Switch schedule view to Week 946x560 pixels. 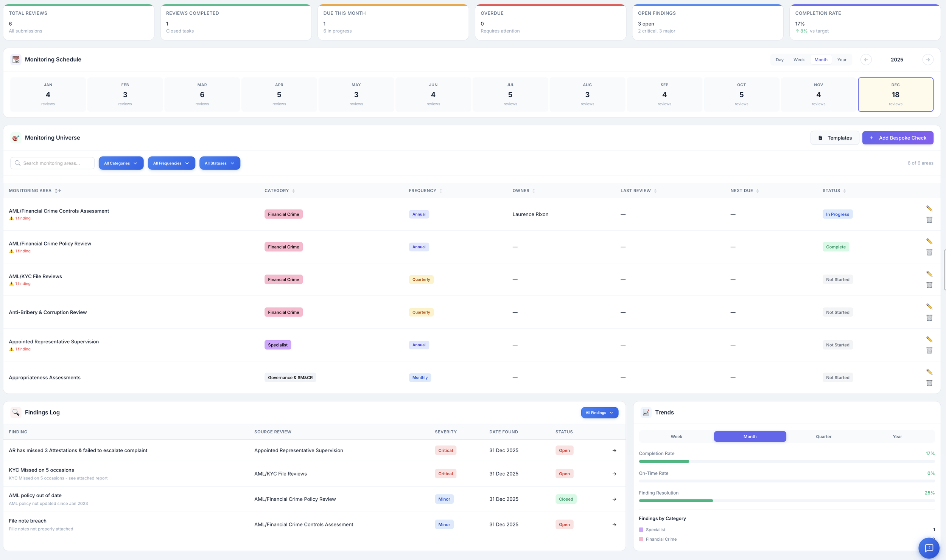click(799, 60)
